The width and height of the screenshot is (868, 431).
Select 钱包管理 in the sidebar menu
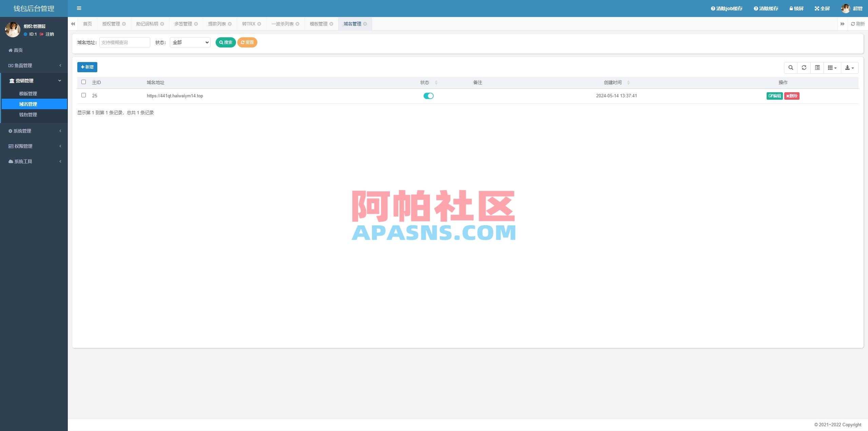(x=28, y=115)
